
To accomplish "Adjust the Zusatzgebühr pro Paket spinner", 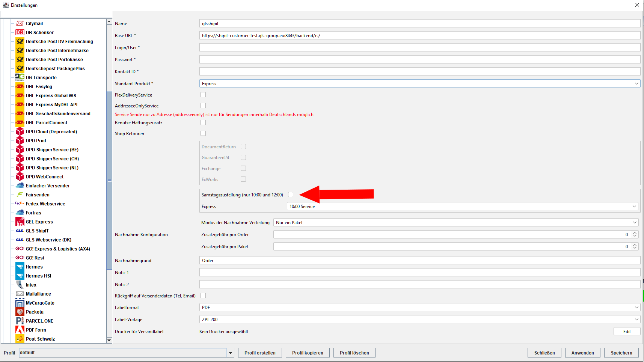I will tap(635, 246).
